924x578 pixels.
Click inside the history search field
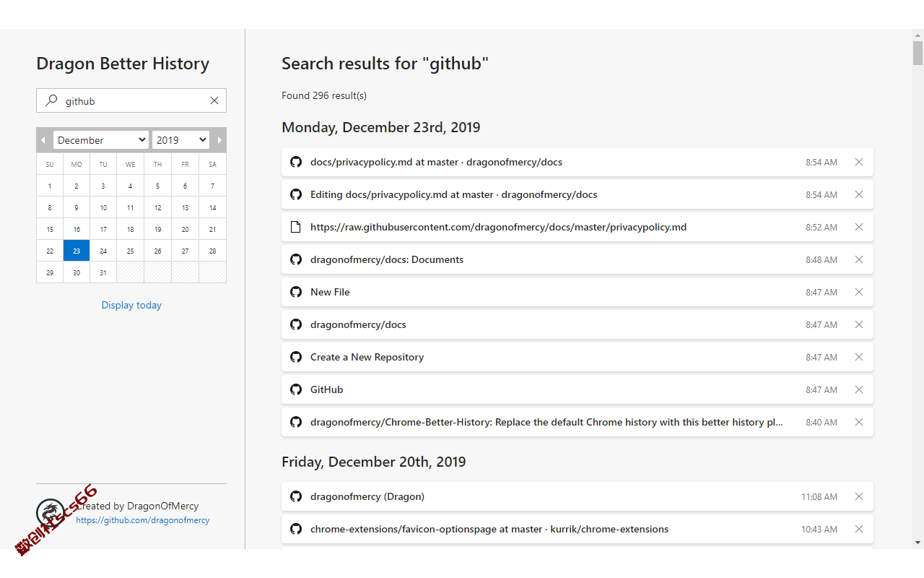[131, 100]
